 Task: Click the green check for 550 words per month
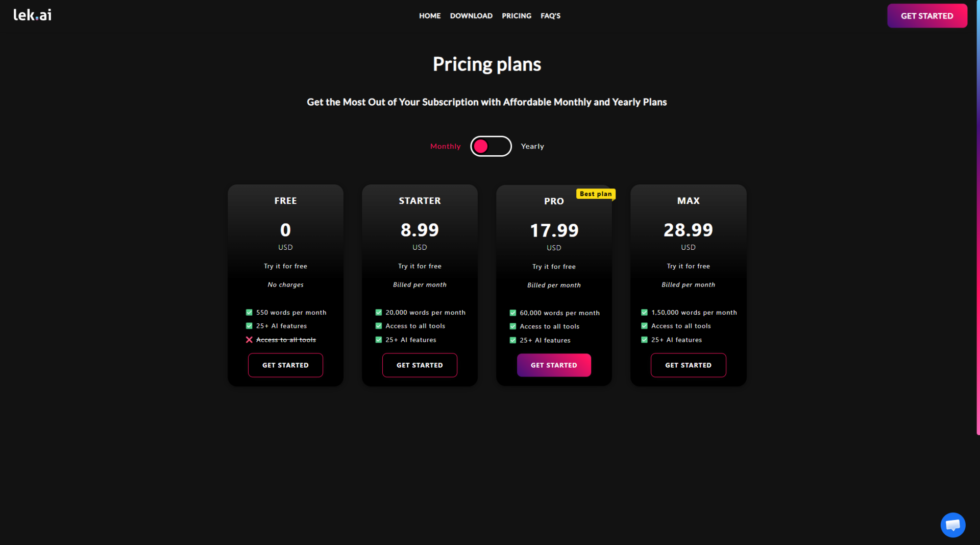(249, 313)
